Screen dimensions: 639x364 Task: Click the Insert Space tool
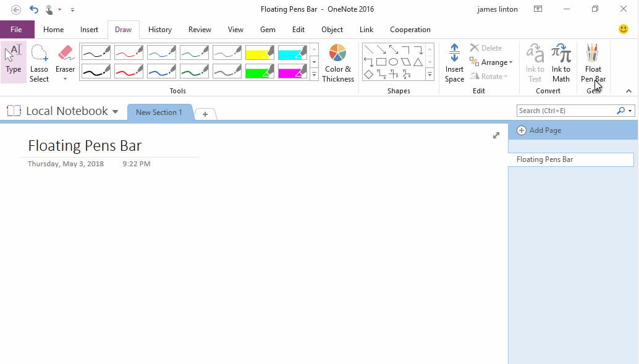point(454,62)
